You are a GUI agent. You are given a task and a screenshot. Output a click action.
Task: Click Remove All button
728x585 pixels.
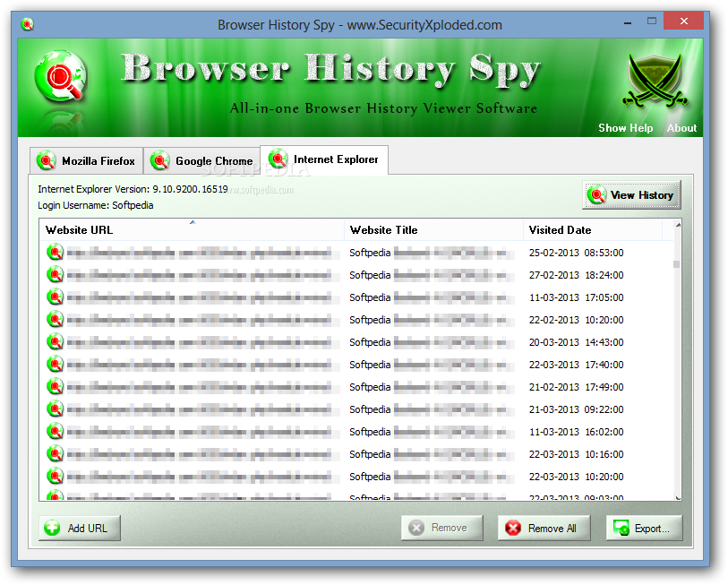pyautogui.click(x=544, y=529)
